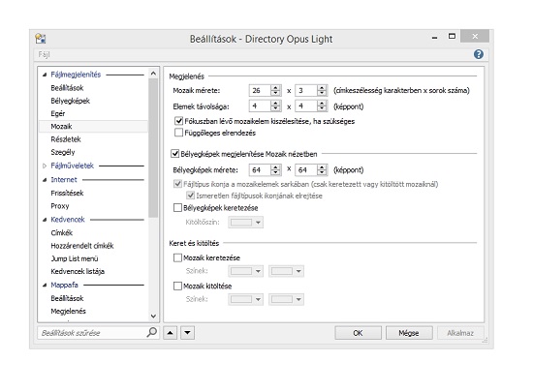533x392 pixels.
Task: Open second color dropdown under Mozaik kitöltése
Action: click(286, 299)
